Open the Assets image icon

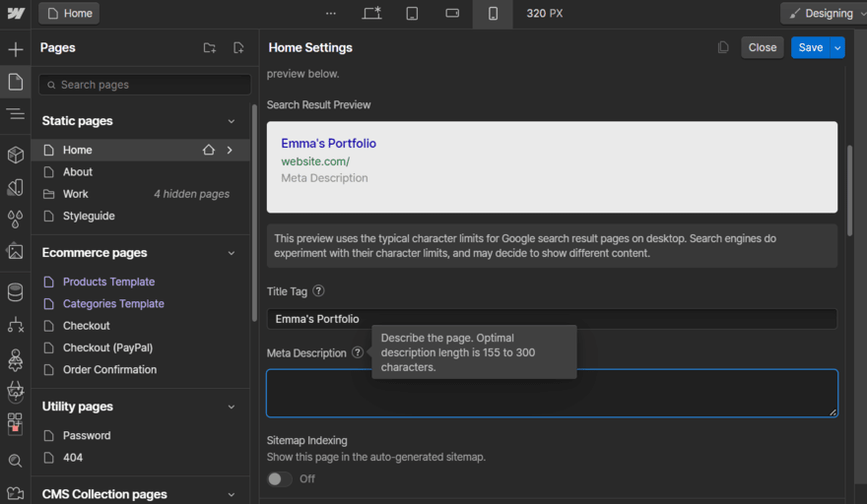tap(16, 251)
